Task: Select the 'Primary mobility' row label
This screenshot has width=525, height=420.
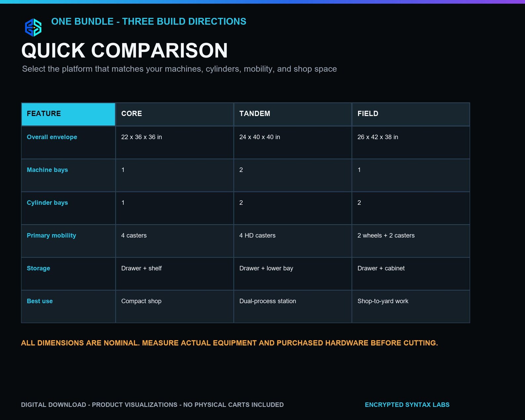Action: [51, 235]
